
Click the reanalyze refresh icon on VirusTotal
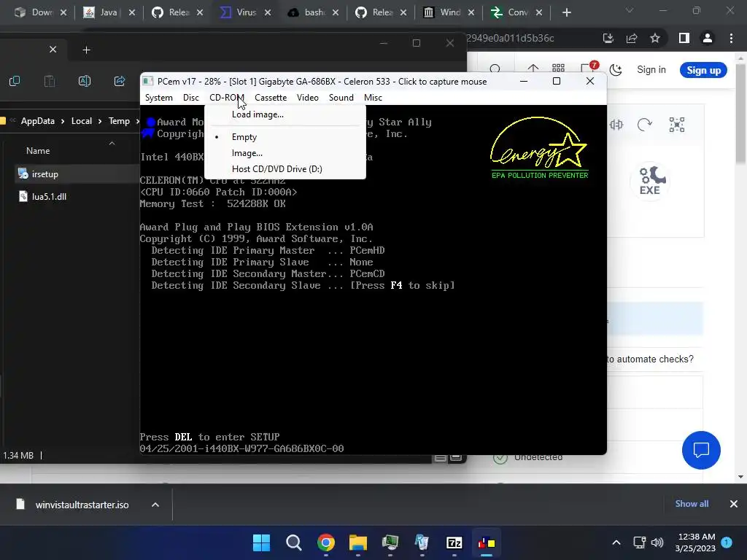[x=645, y=125]
